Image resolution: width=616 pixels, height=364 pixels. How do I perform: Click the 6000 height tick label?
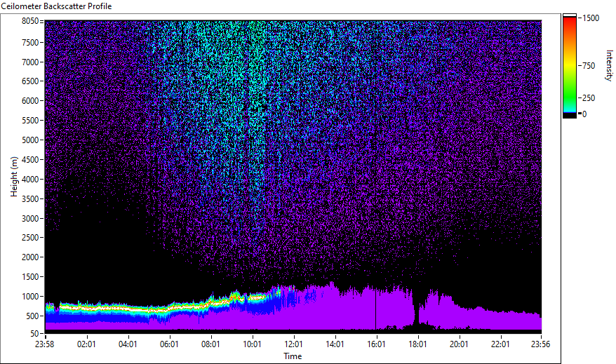30,101
